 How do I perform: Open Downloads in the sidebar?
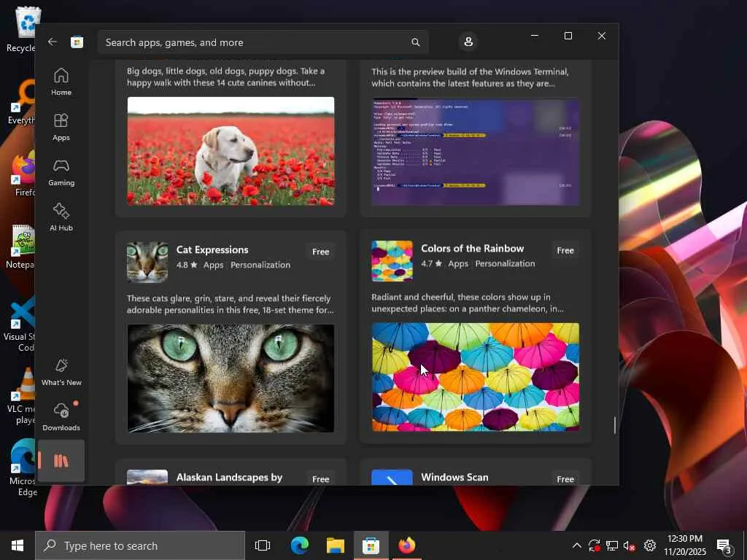tap(61, 416)
